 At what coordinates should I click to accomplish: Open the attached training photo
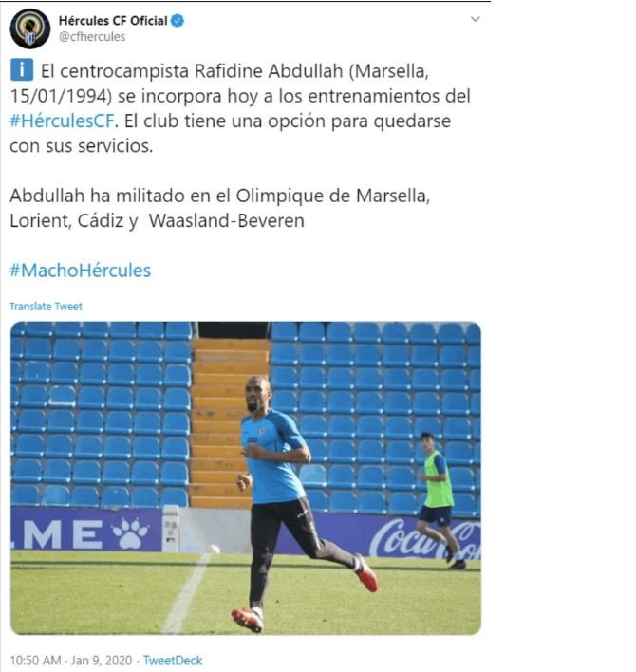pos(246,477)
